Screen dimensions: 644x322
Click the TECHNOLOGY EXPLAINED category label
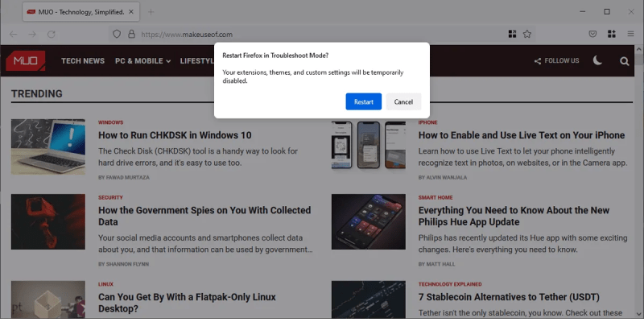click(x=450, y=284)
